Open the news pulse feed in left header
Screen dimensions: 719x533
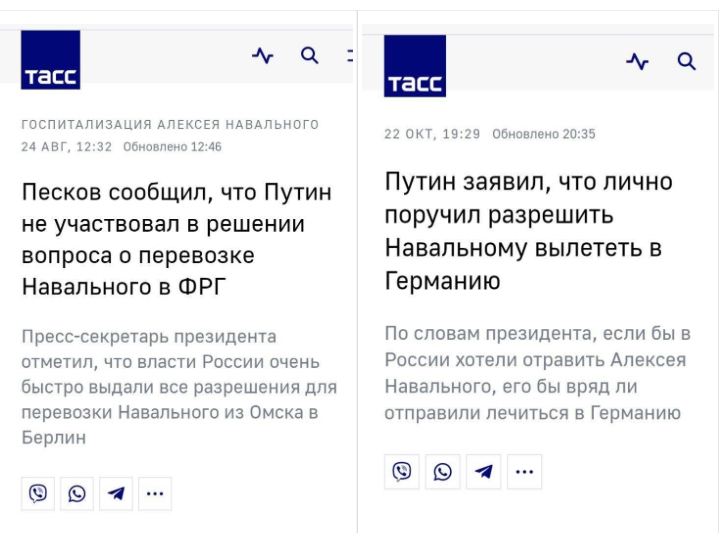coord(262,56)
